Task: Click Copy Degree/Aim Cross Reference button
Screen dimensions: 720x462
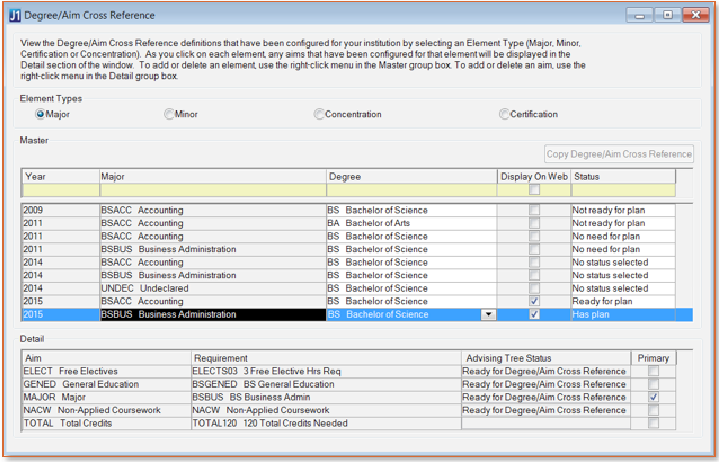Action: click(619, 154)
